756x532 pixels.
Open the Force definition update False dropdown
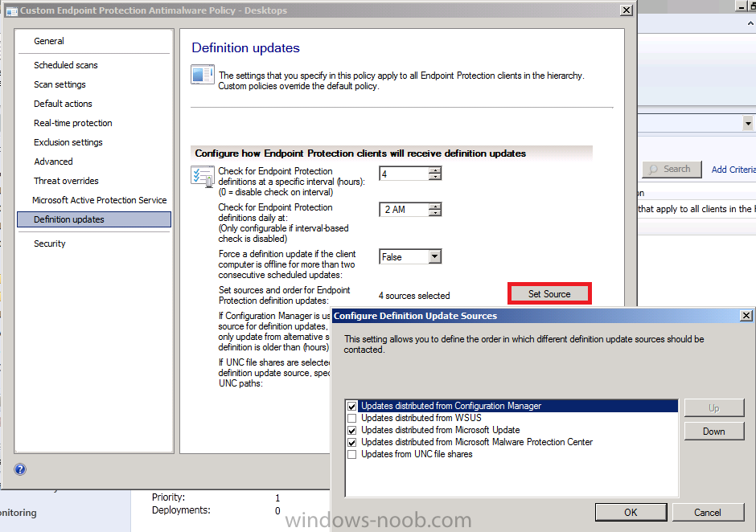coord(435,257)
